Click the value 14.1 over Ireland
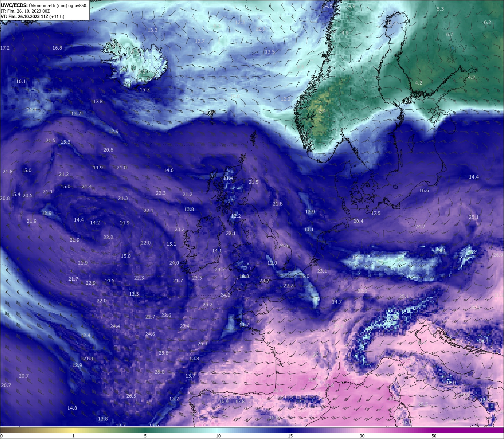504x439 pixels. [217, 250]
